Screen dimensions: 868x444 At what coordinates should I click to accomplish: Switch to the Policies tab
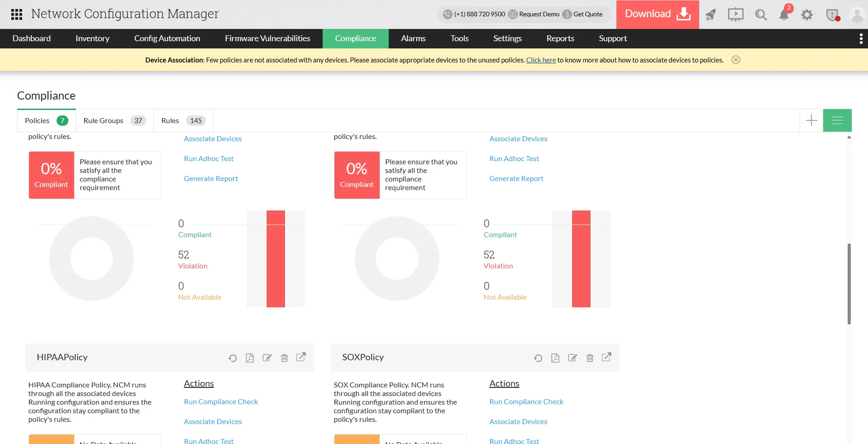47,120
